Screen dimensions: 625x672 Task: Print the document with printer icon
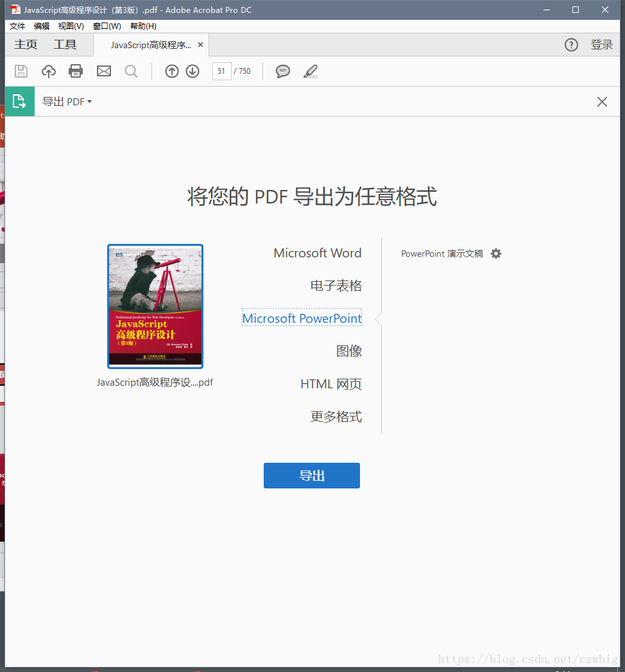(x=76, y=71)
